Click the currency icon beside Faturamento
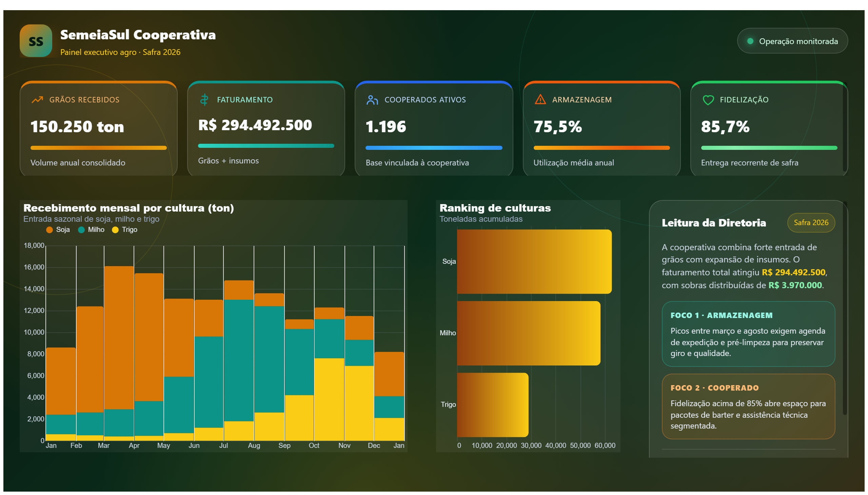Screen dimensions: 868x495 [x=204, y=100]
